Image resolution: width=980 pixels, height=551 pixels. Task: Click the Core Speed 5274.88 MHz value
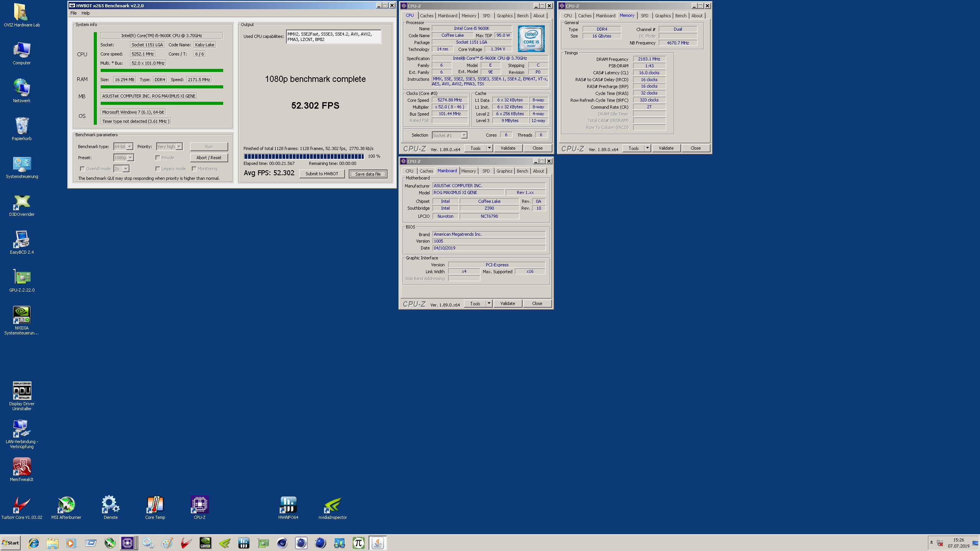(450, 100)
